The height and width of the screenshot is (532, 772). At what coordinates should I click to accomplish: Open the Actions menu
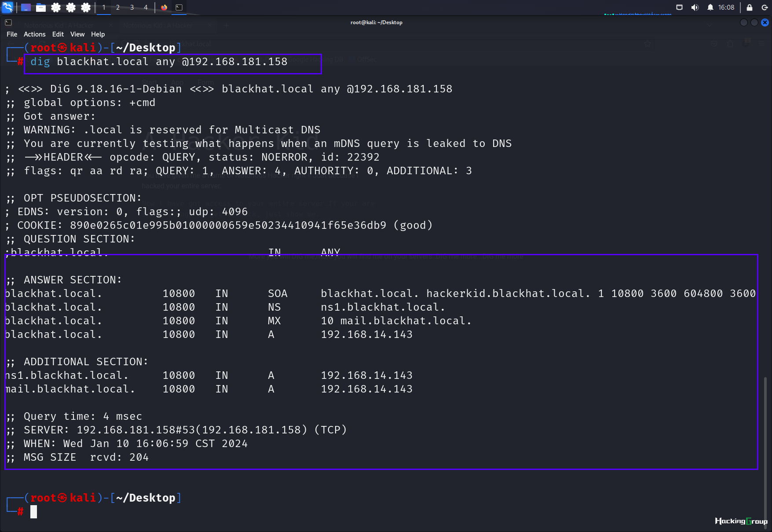(x=34, y=34)
